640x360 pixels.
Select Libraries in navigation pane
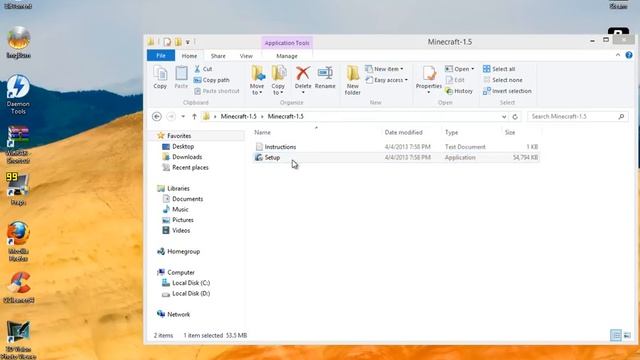pyautogui.click(x=173, y=188)
